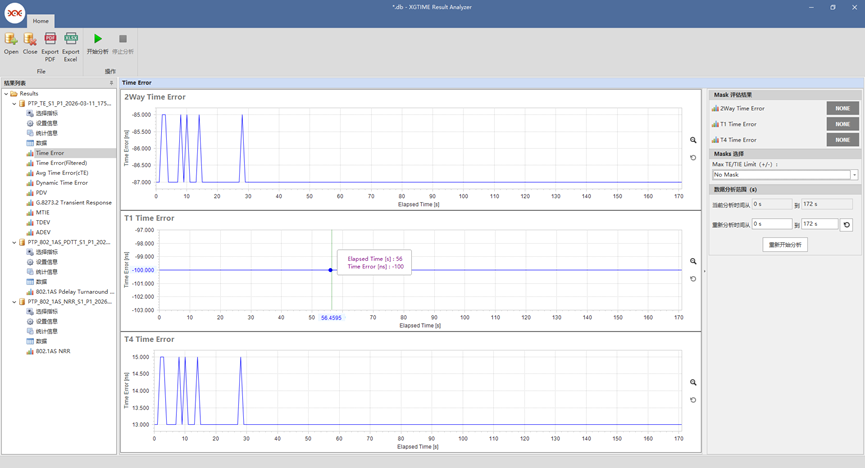Reset the 2Way Time Error chart view
865x468 pixels.
(x=693, y=158)
